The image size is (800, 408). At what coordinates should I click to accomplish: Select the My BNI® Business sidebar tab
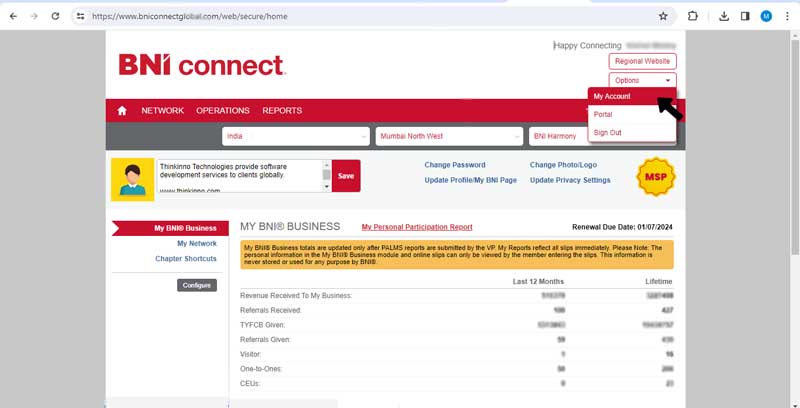tap(170, 228)
